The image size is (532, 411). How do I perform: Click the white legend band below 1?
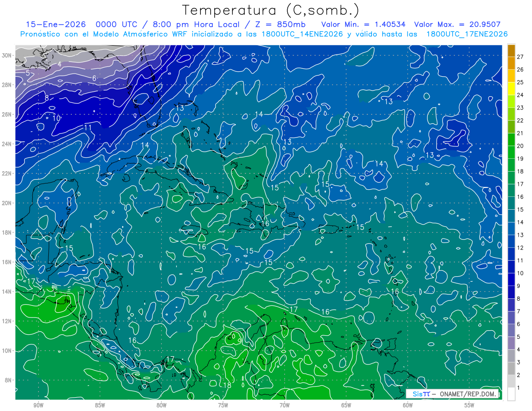coord(512,394)
